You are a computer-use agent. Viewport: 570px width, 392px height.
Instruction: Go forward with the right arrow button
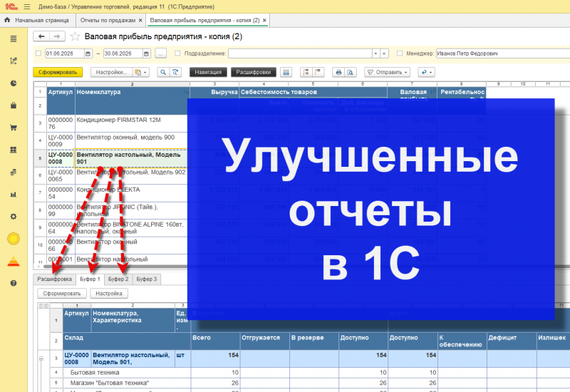(57, 36)
